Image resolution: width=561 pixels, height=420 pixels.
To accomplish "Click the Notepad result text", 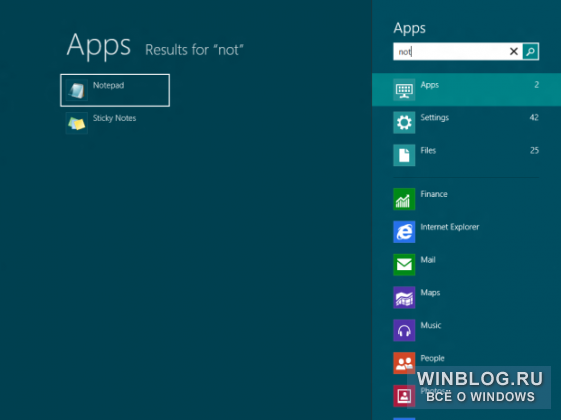I will click(108, 85).
